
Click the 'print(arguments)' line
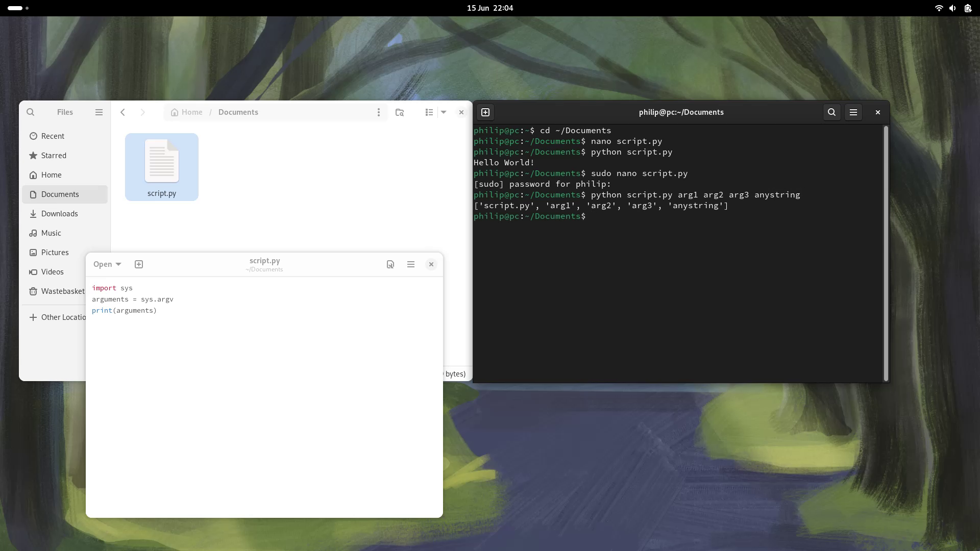point(124,311)
